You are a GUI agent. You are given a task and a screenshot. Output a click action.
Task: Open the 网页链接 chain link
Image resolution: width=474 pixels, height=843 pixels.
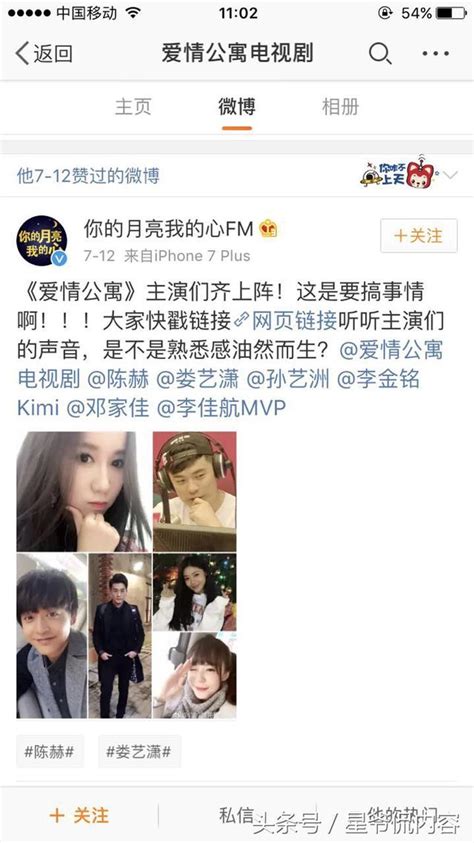(286, 321)
